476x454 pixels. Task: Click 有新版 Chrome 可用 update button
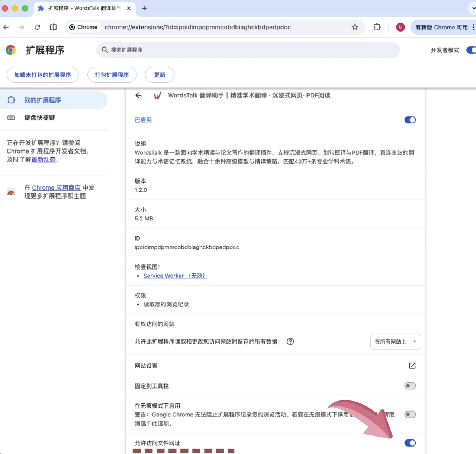441,27
